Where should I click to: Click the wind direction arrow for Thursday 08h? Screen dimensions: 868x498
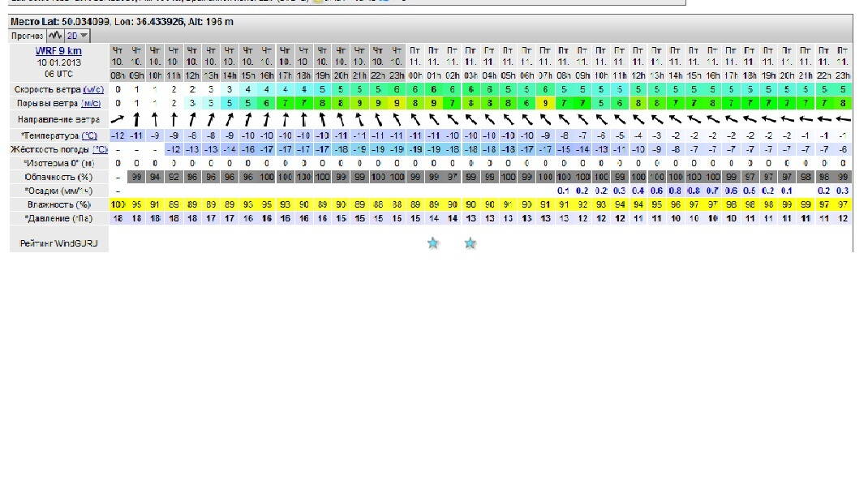point(118,119)
